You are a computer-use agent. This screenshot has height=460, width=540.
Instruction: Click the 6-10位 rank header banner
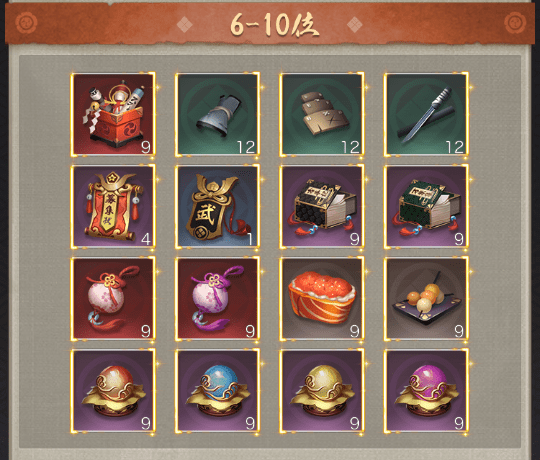[270, 24]
